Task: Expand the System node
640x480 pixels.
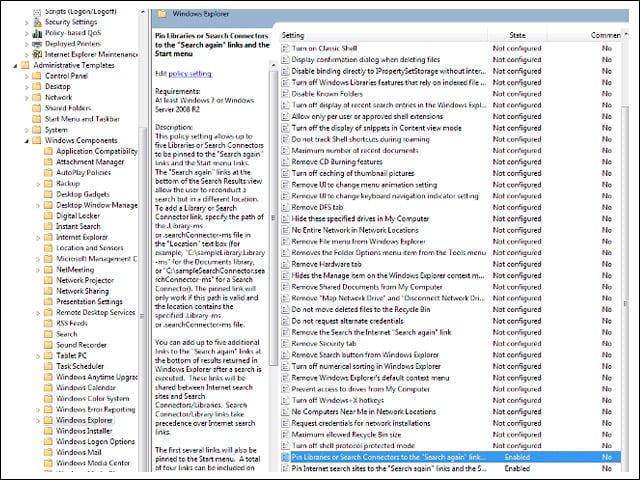Action: pyautogui.click(x=27, y=130)
